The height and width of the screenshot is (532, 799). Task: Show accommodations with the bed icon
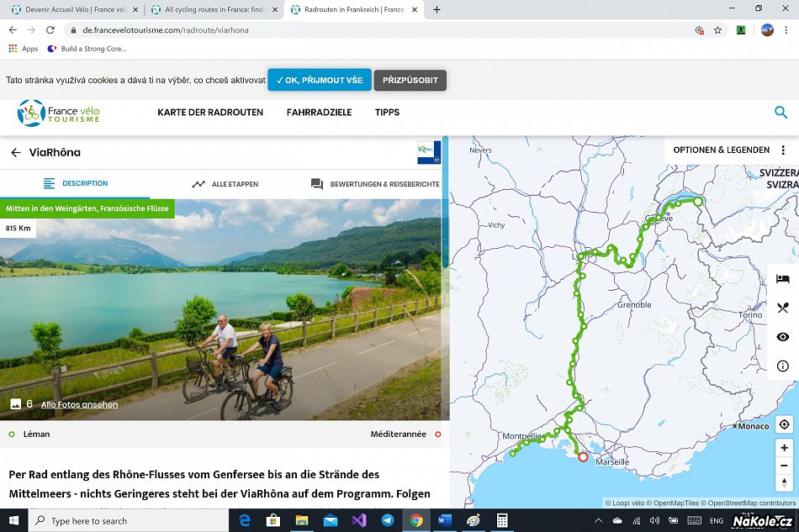pyautogui.click(x=783, y=279)
